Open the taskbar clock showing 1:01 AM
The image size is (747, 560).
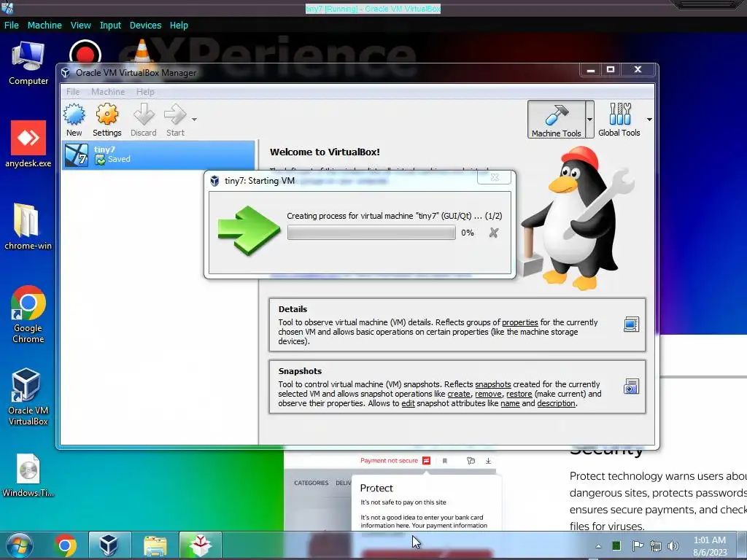710,546
